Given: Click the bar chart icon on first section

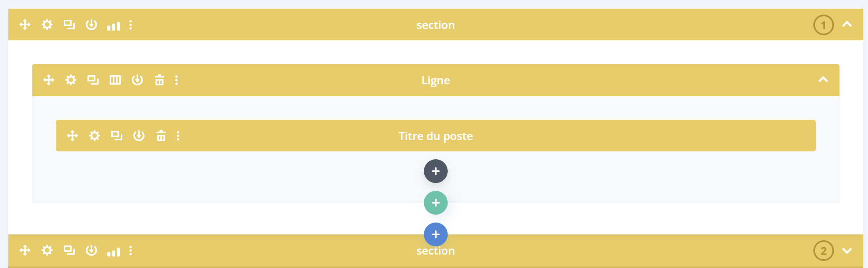Looking at the screenshot, I should point(114,26).
